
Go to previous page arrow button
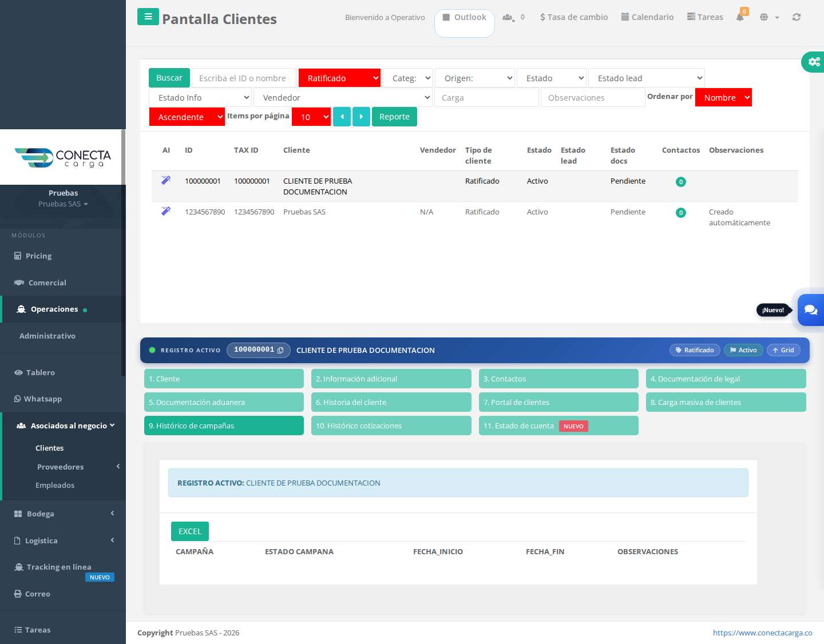coord(342,117)
